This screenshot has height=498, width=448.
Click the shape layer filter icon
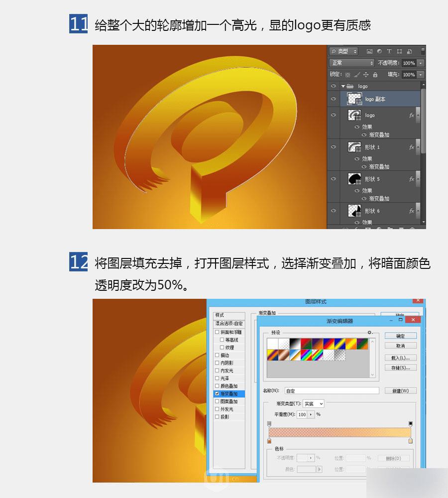coord(400,51)
